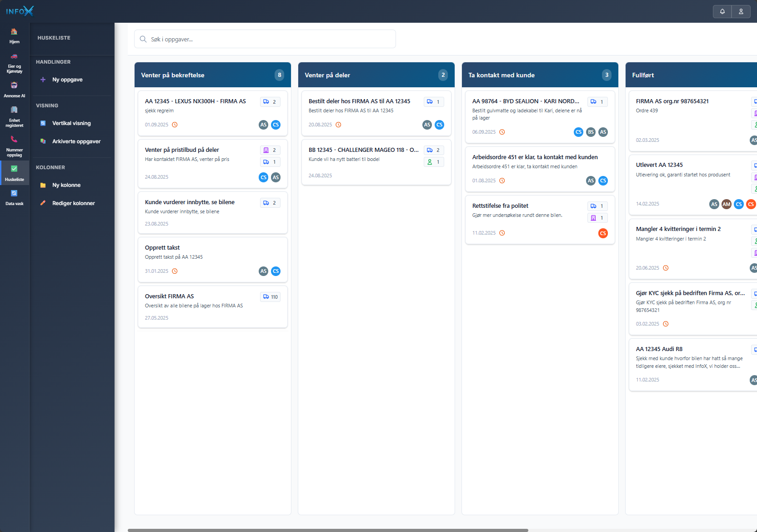Open the Opprett takst card
The width and height of the screenshot is (757, 532).
point(212,260)
